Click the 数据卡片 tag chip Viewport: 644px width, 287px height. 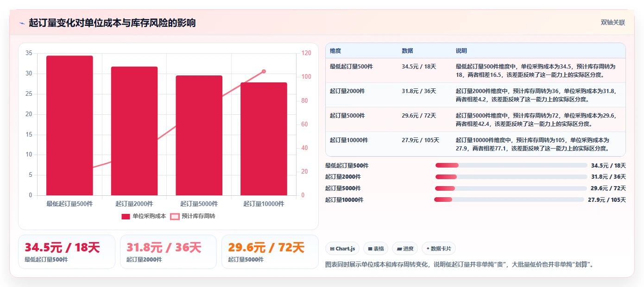point(439,249)
